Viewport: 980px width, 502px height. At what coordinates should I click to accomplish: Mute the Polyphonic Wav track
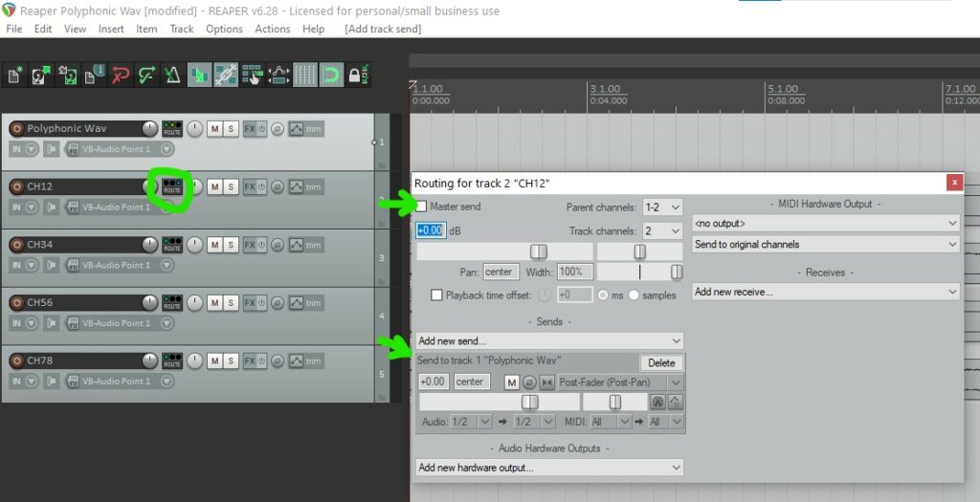pyautogui.click(x=215, y=129)
